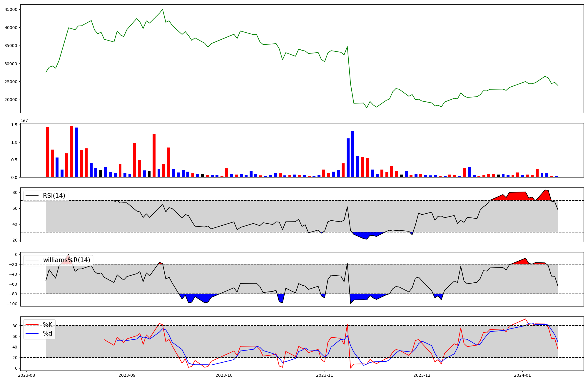588x382 pixels.
Task: Click the %K legend label text
Action: pos(48,325)
